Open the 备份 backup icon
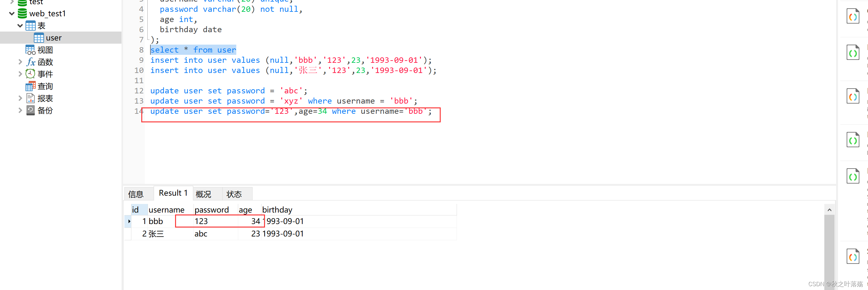Image resolution: width=868 pixels, height=290 pixels. pos(30,111)
